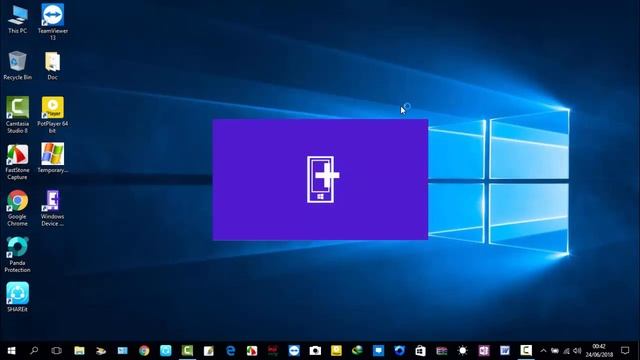640x360 pixels.
Task: Open the blue chat bubble taskbar icon
Action: (x=378, y=351)
